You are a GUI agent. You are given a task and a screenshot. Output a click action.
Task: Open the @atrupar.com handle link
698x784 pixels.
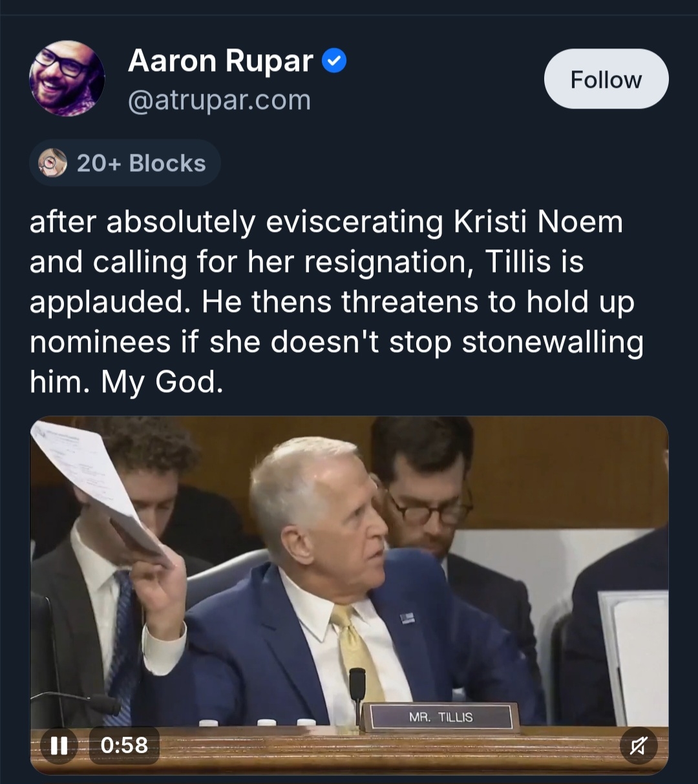(x=219, y=100)
